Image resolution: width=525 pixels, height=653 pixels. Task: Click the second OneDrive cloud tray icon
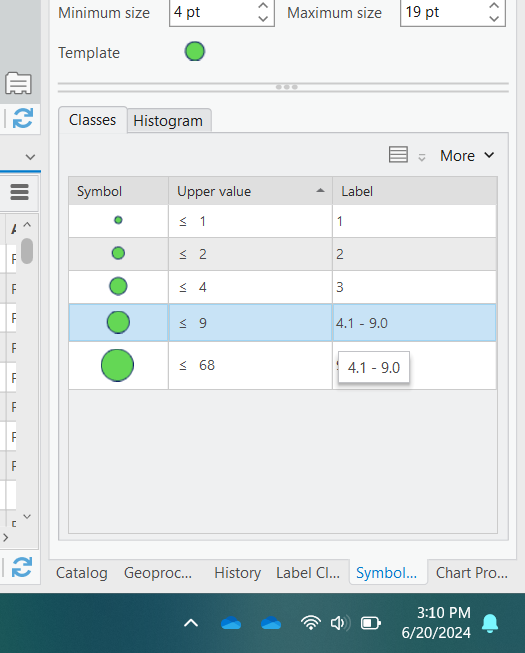click(271, 623)
